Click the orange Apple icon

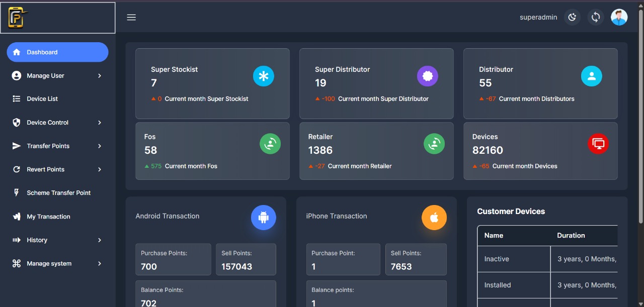(x=434, y=218)
